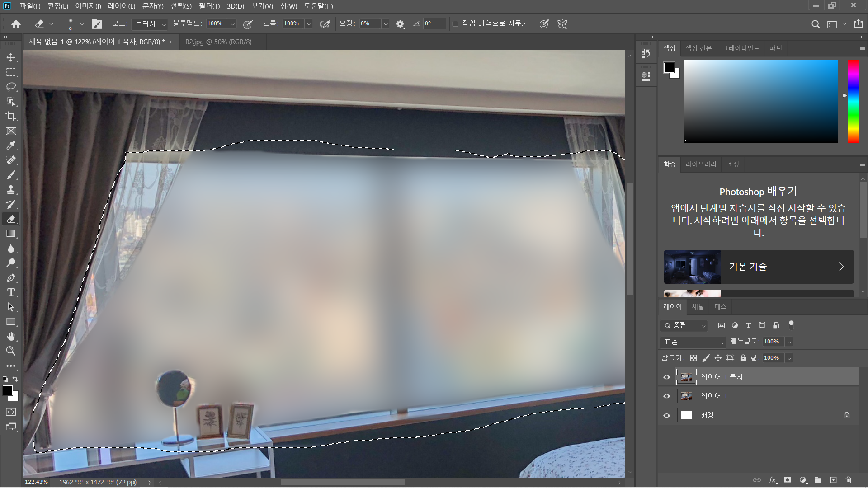Switch to the 채널 tab
The height and width of the screenshot is (488, 868).
[698, 306]
